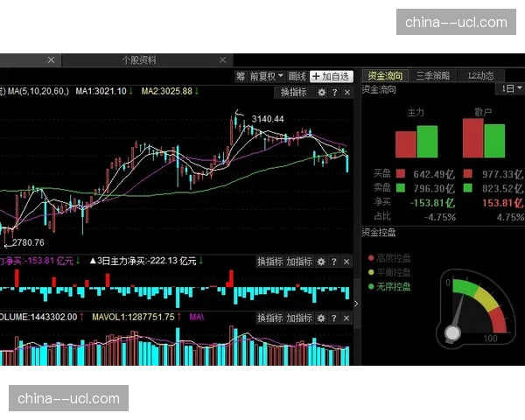Switch to the 三季策略 tab
This screenshot has height=420, width=525.
433,76
